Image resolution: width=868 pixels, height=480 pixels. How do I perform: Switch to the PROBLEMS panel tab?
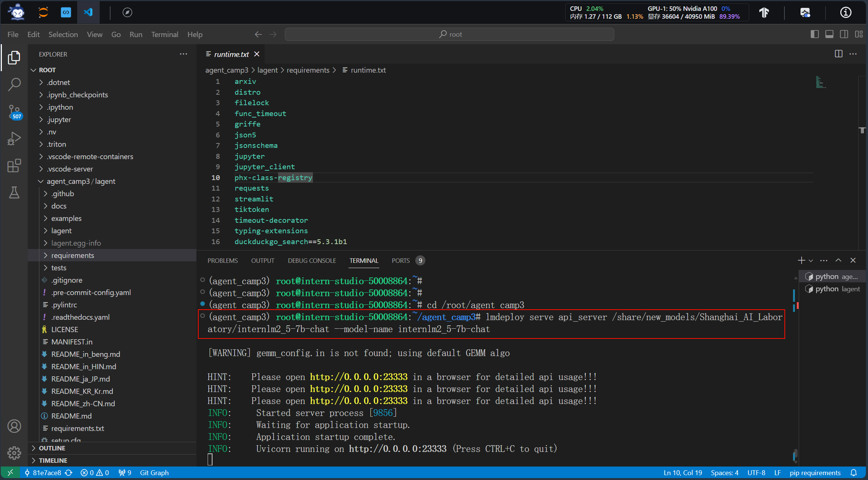[x=223, y=261]
